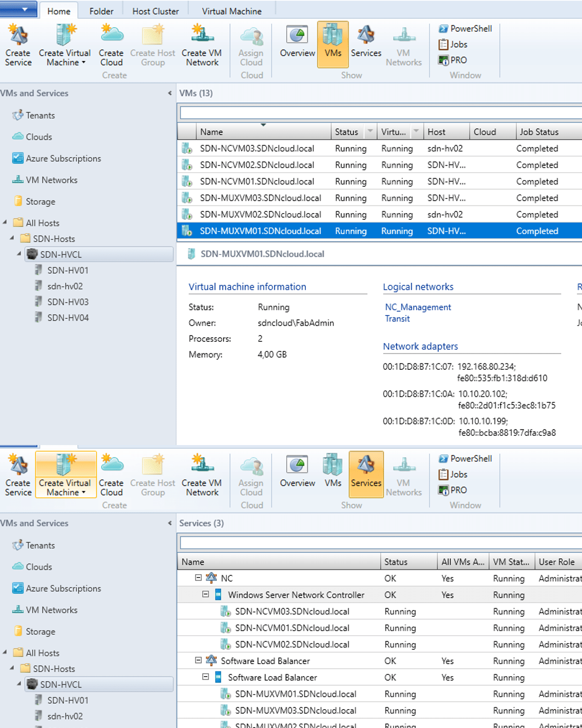Switch to the Home ribbon tab
Image resolution: width=582 pixels, height=728 pixels.
(x=59, y=11)
